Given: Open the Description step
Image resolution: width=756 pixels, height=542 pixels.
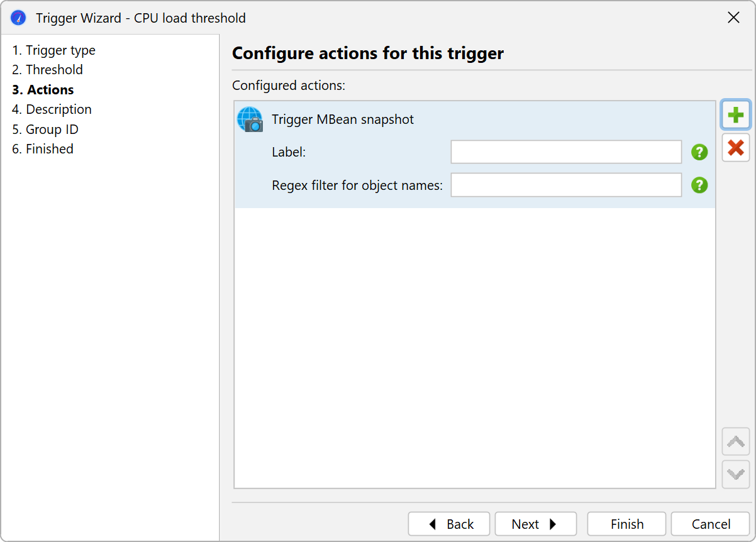Looking at the screenshot, I should [x=52, y=109].
